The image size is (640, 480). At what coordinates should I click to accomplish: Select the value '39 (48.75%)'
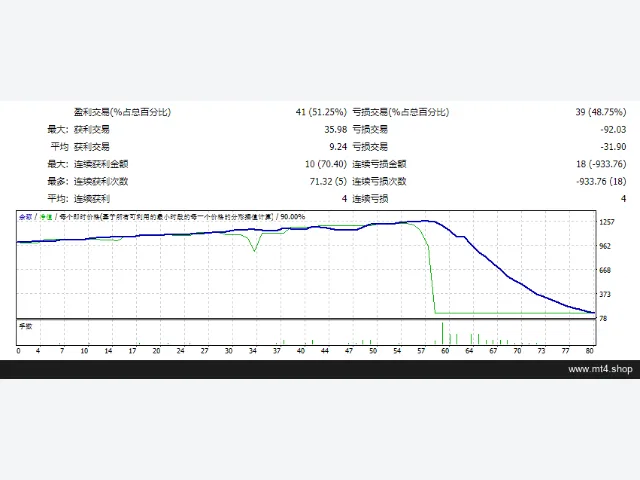[x=600, y=112]
